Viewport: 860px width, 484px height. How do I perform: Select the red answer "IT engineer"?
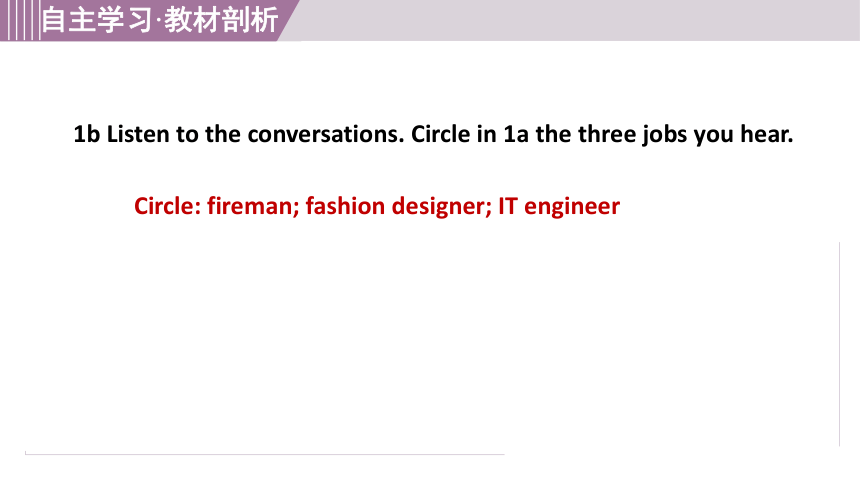point(559,207)
